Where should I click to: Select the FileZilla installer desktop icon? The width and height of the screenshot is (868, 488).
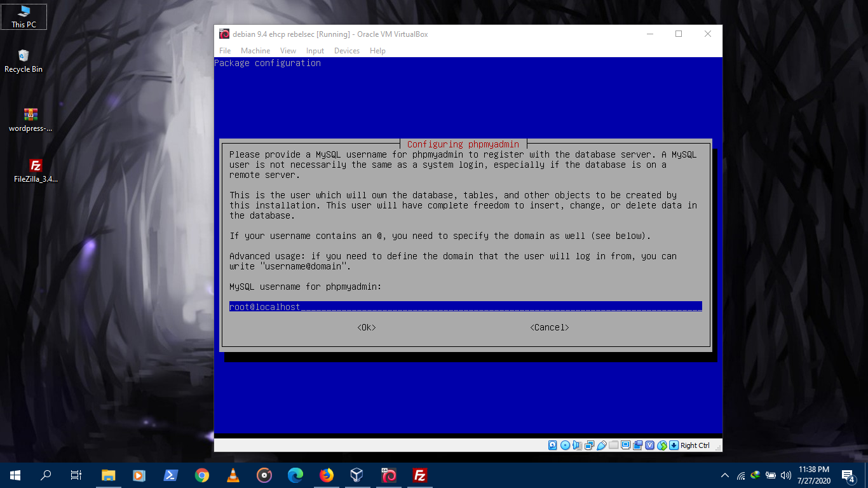36,170
